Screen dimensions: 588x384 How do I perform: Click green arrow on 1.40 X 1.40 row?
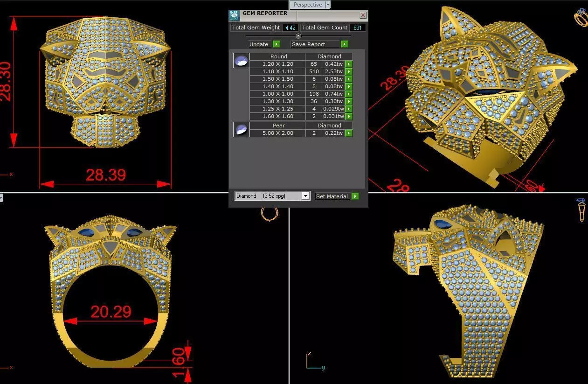pyautogui.click(x=348, y=86)
